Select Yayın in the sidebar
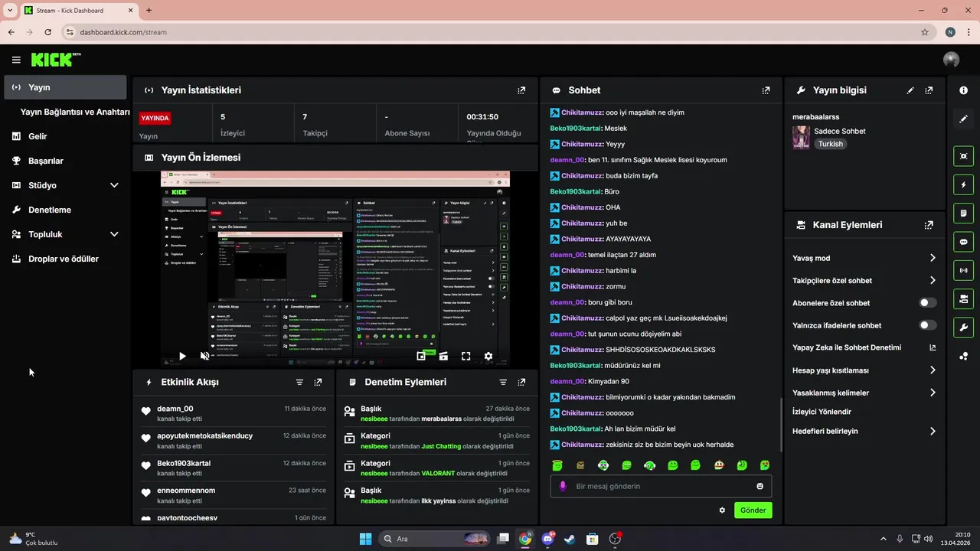The image size is (980, 551). (65, 87)
